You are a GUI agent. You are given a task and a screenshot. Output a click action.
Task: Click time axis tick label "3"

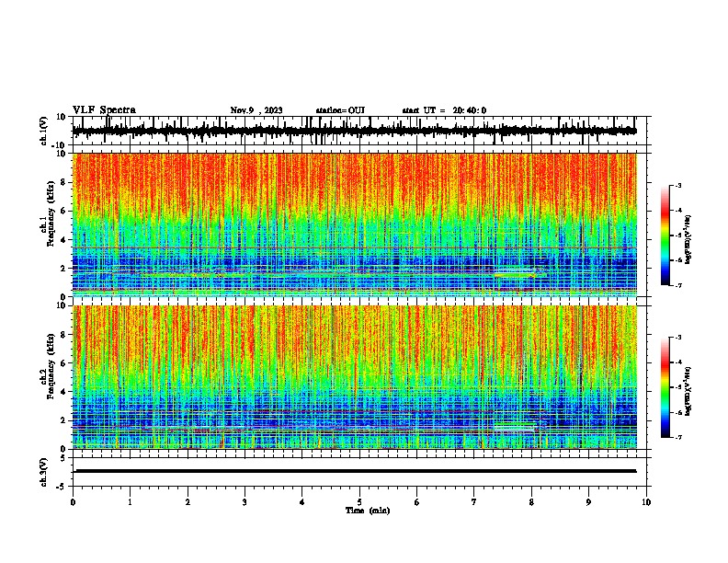(245, 502)
